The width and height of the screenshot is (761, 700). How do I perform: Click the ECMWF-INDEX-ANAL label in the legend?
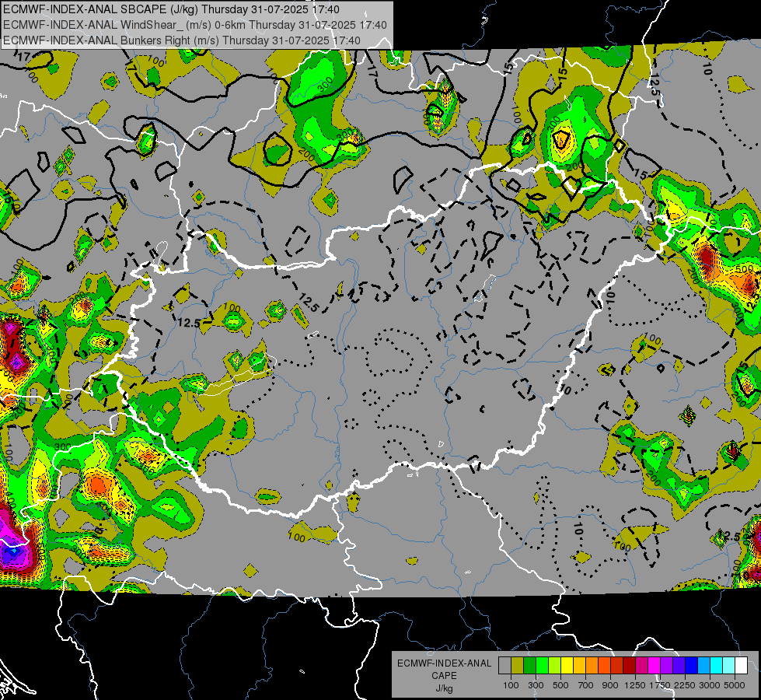444,663
